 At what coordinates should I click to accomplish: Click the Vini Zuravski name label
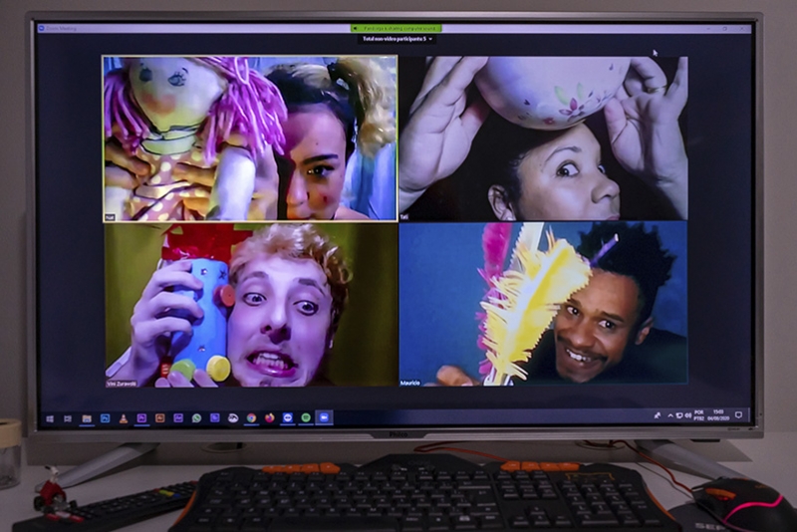122,384
